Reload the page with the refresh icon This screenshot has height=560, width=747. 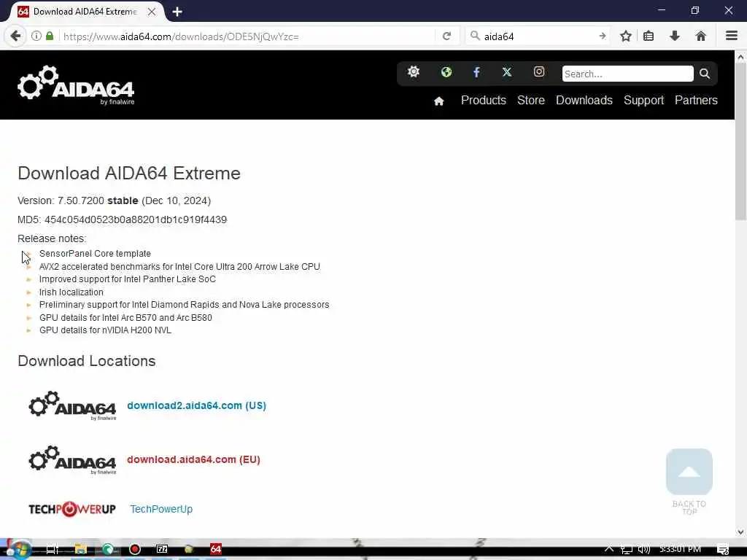point(446,36)
